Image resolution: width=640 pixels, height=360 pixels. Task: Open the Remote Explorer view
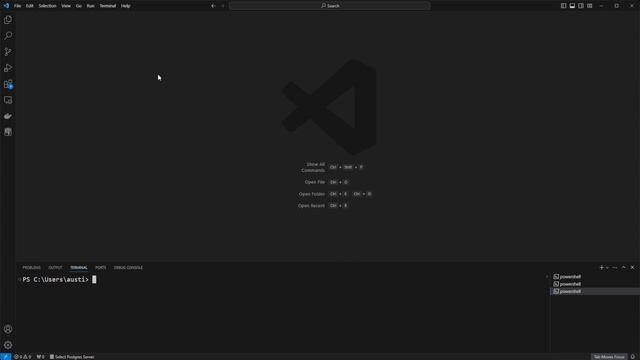click(x=8, y=100)
